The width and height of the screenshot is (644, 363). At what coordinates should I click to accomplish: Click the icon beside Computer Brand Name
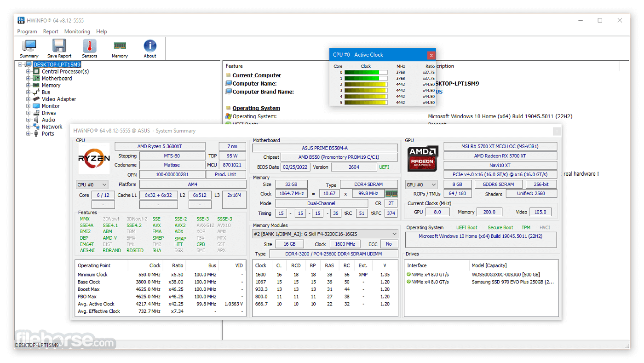(x=228, y=92)
